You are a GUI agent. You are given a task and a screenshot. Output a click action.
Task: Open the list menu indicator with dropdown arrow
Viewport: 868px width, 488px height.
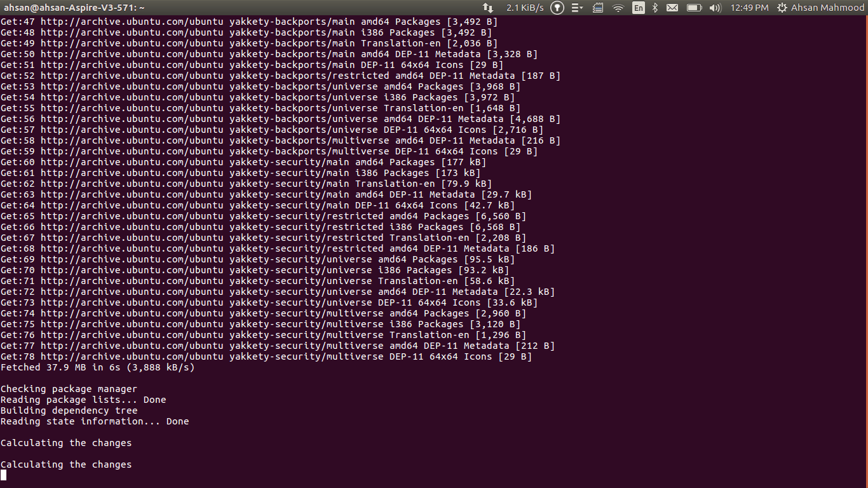point(577,8)
